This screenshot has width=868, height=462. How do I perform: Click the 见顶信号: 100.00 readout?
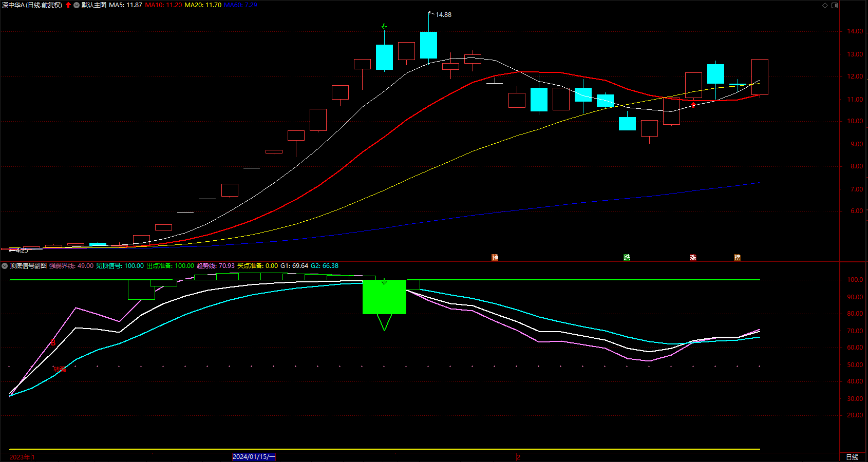click(x=120, y=266)
